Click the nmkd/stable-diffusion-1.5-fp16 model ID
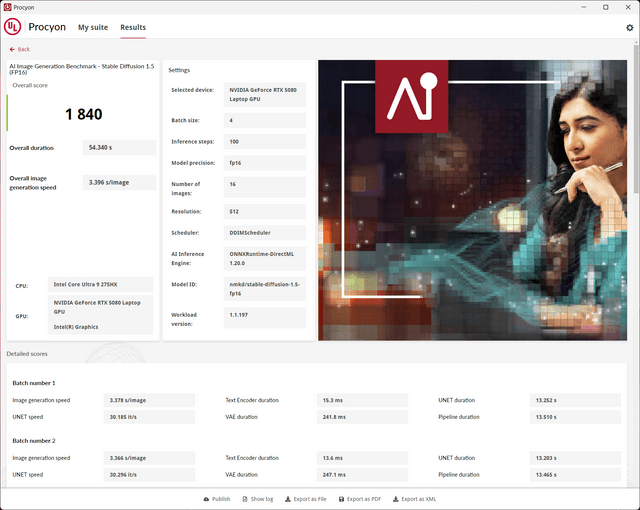The width and height of the screenshot is (640, 510). click(264, 289)
